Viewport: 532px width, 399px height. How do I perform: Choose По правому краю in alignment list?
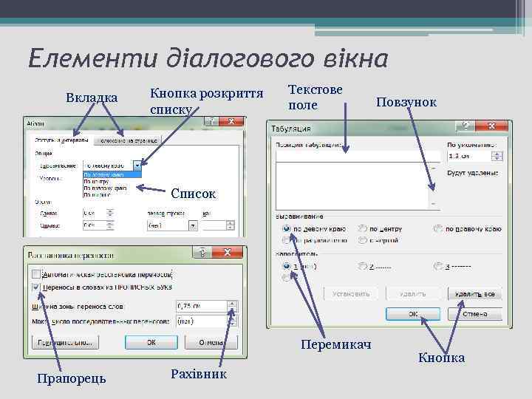(x=112, y=188)
